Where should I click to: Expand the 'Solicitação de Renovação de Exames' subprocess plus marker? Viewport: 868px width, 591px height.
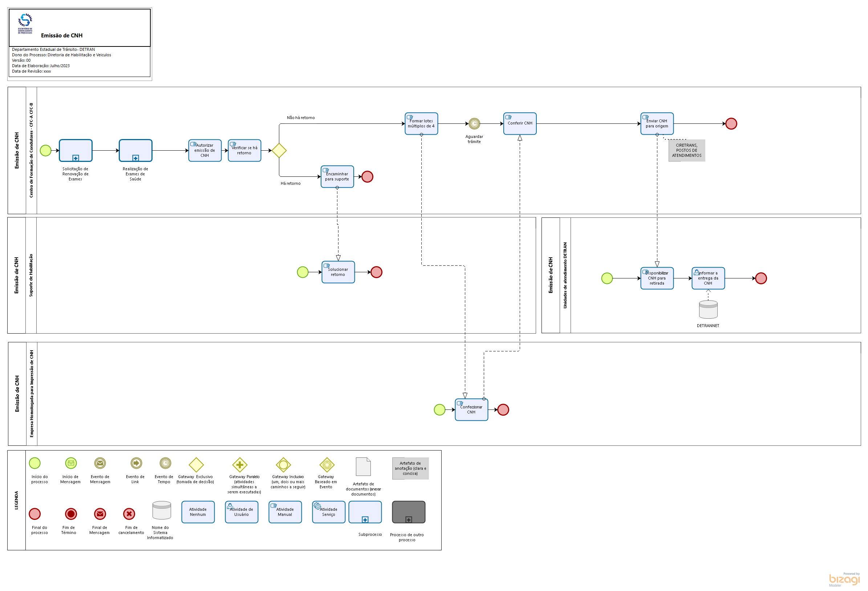pos(76,158)
